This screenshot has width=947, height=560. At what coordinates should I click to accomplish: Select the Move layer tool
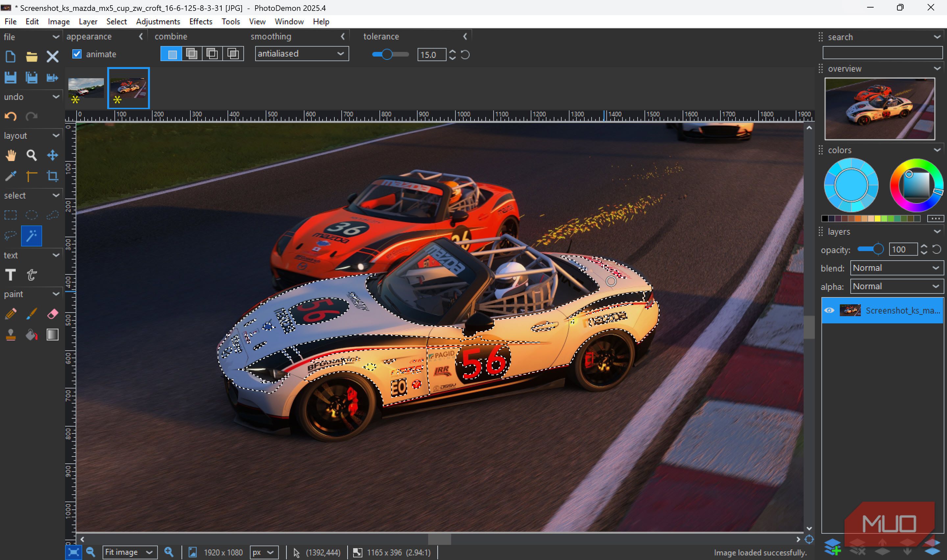(52, 155)
